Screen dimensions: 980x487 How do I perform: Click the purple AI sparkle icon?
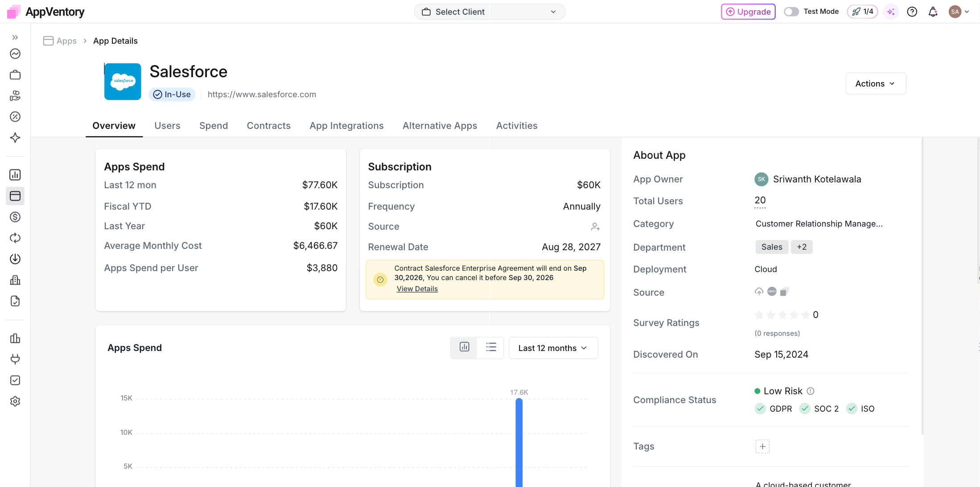point(891,12)
